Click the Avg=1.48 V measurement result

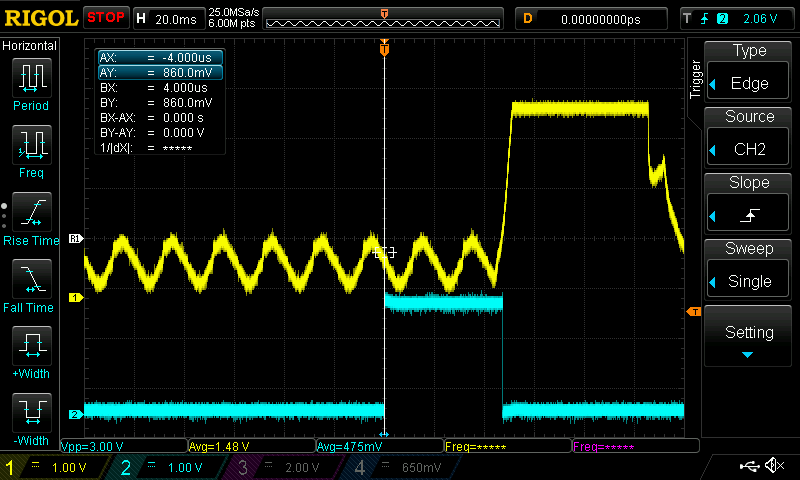click(x=252, y=446)
